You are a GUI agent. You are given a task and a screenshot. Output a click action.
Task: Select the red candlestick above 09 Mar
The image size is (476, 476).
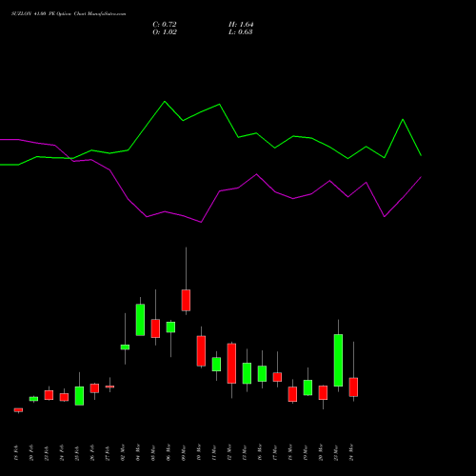(186, 300)
